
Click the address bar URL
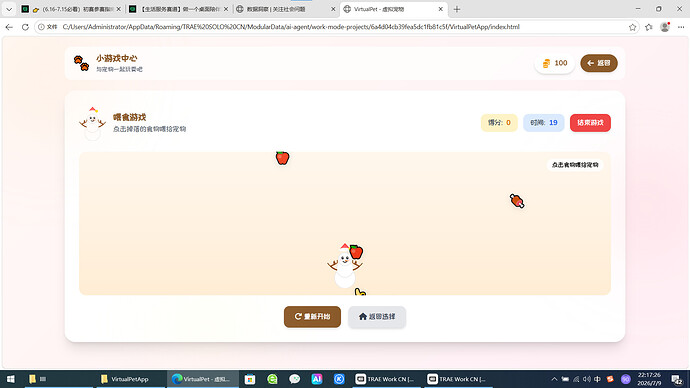click(x=291, y=27)
